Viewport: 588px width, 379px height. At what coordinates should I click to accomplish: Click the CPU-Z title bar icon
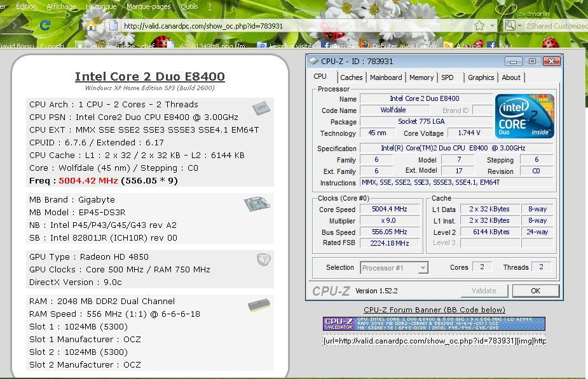click(313, 61)
